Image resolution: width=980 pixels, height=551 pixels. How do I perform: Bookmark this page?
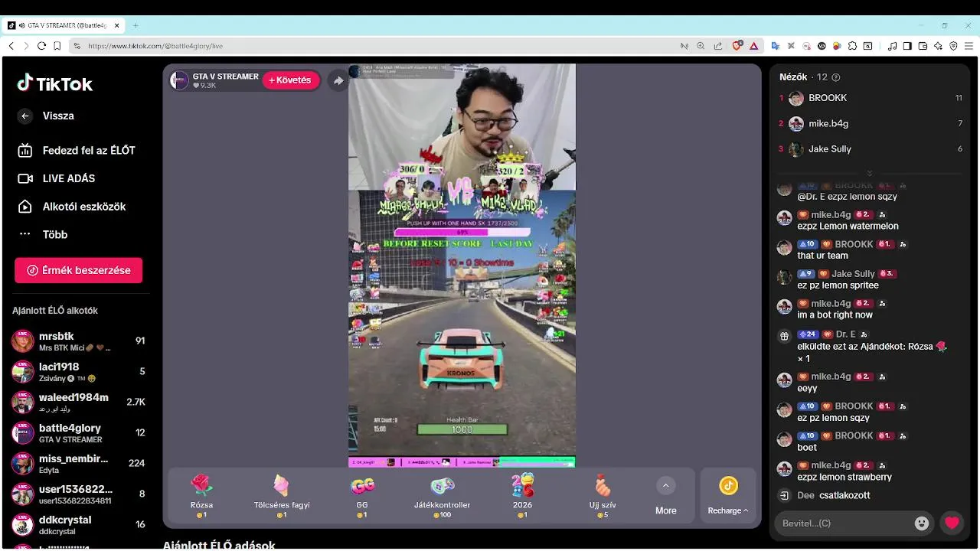coord(57,46)
